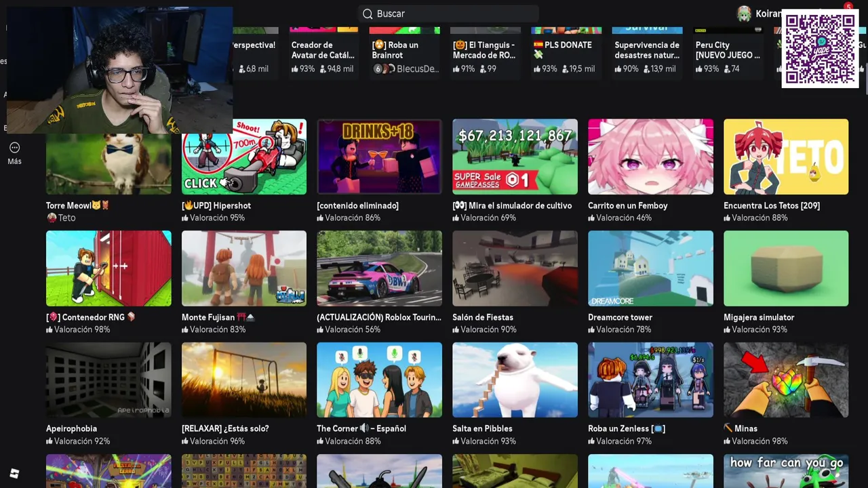Click the Koiran username in the header
868x488 pixels.
point(768,14)
